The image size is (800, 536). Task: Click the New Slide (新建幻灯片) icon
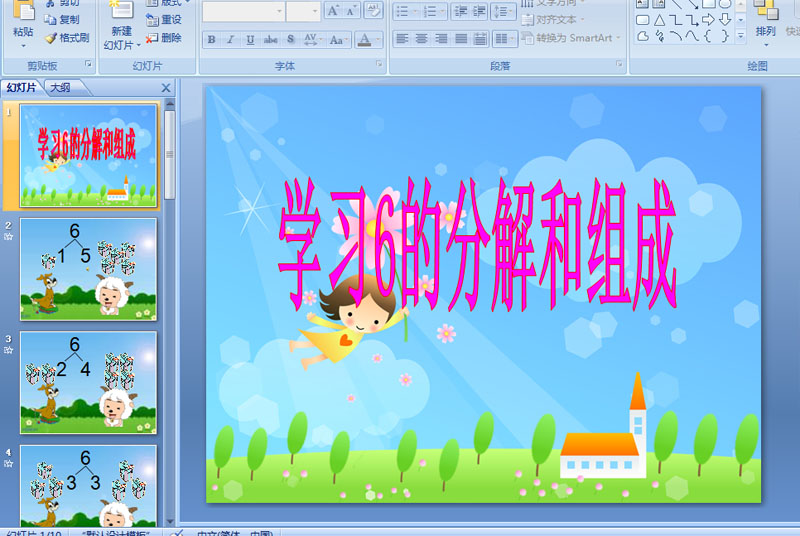pos(121,9)
